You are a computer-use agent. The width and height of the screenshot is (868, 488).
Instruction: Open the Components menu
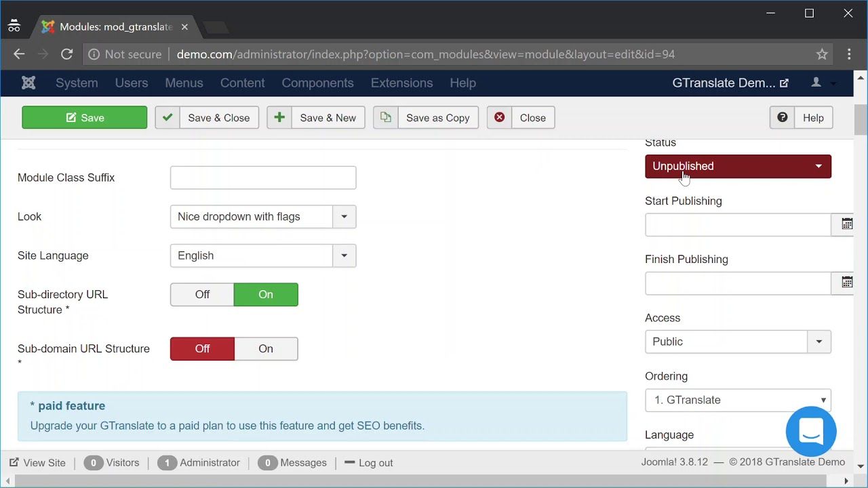click(317, 83)
